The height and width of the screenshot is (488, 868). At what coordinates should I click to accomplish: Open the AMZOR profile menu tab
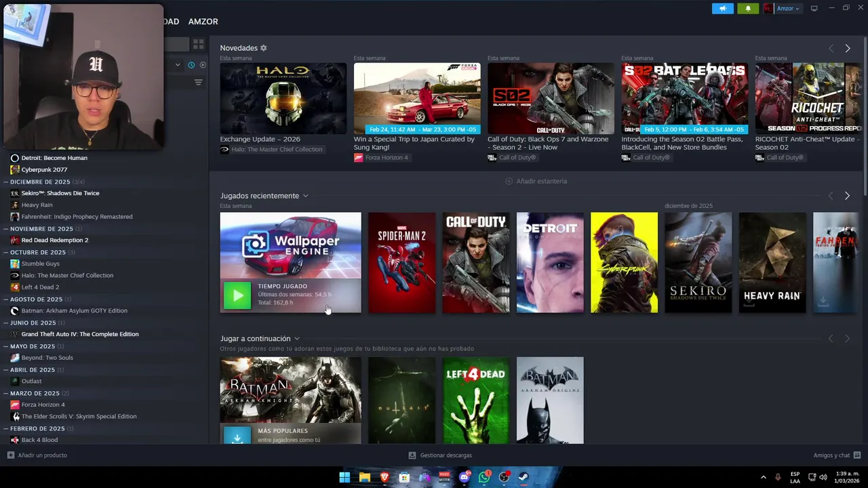(x=203, y=22)
